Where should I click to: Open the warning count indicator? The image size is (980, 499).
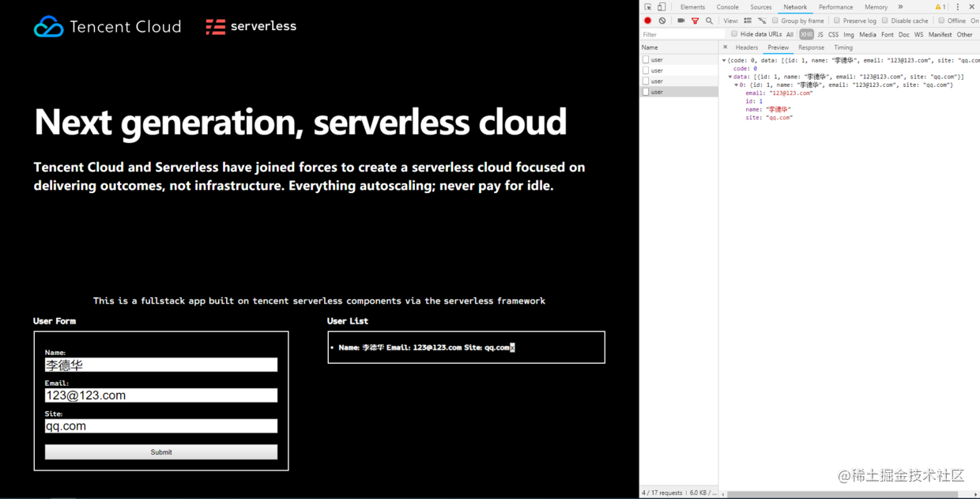click(x=940, y=7)
